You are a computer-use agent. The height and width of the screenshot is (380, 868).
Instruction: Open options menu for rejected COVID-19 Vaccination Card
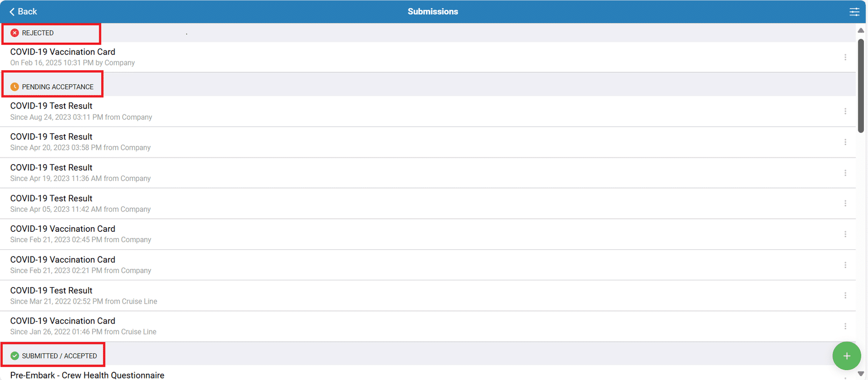click(845, 57)
